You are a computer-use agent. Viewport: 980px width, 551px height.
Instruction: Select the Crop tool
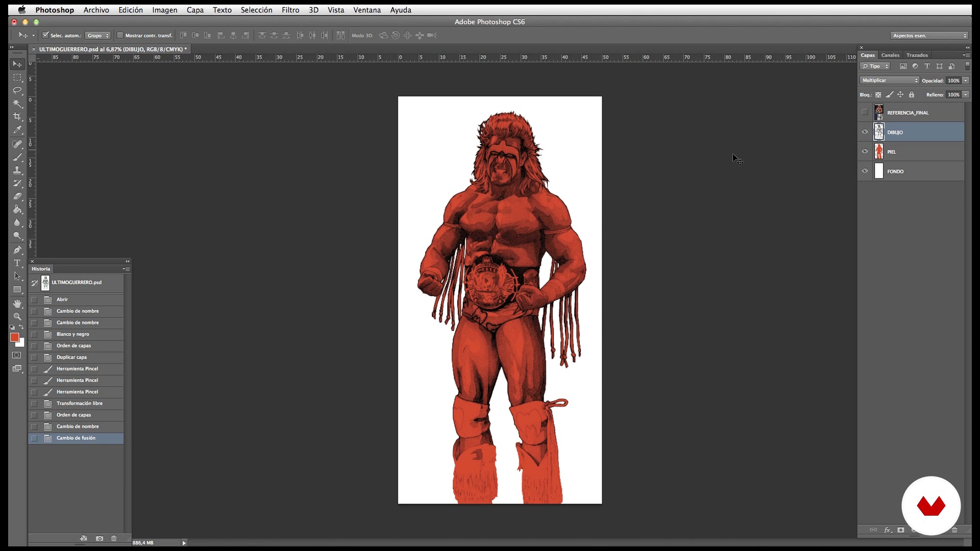point(17,117)
